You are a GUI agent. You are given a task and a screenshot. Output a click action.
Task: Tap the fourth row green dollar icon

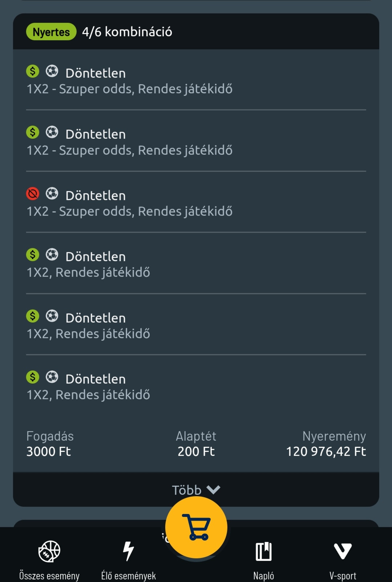[x=33, y=255]
